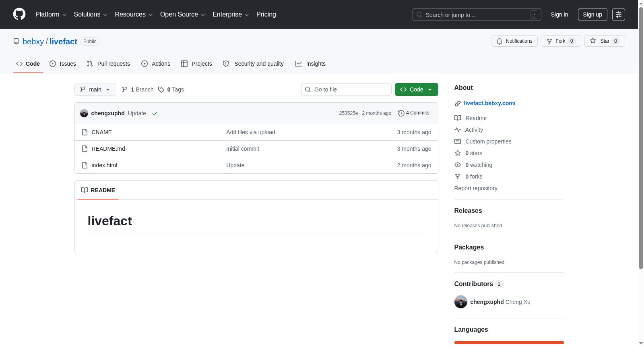Open the 0 Tags link
Screen dimensions: 644x347
(171, 89)
